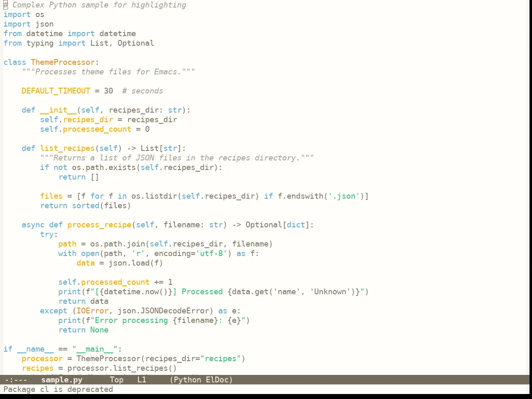Place cursor on the "import os" line

(x=24, y=15)
